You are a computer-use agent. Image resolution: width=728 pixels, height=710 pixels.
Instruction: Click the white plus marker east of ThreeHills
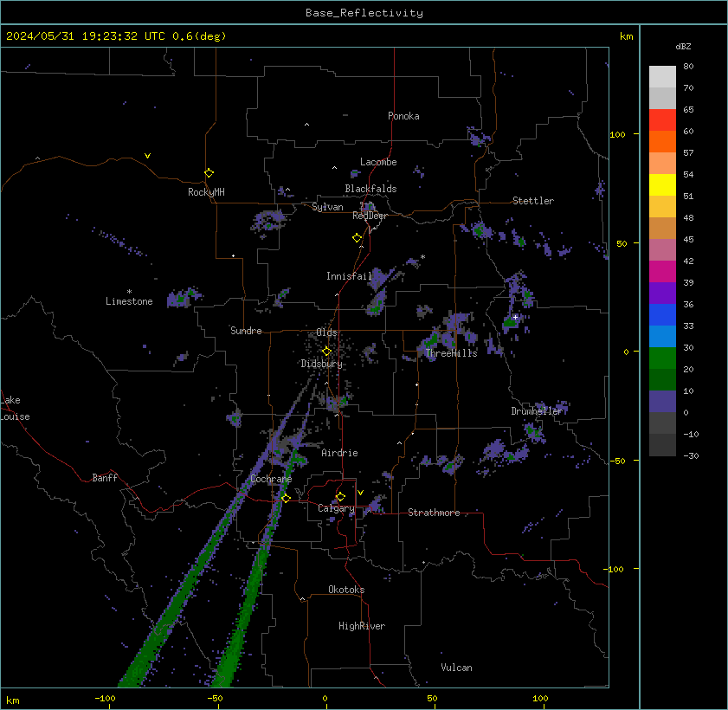pyautogui.click(x=515, y=317)
